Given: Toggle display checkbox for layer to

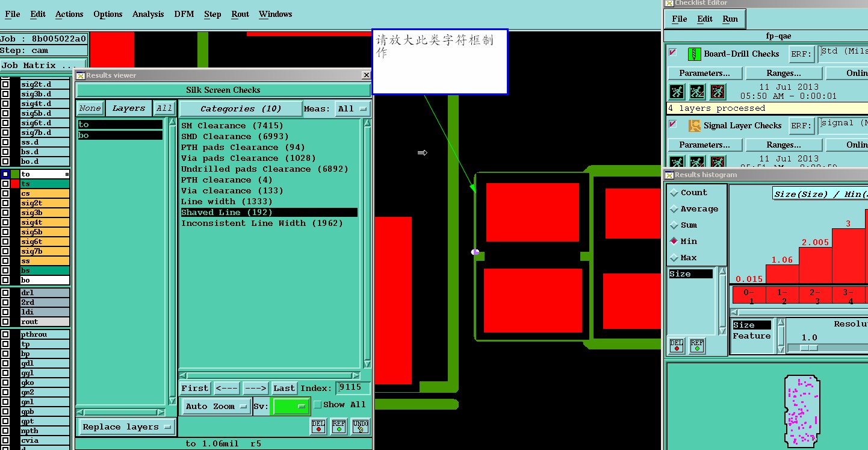Looking at the screenshot, I should [x=5, y=174].
